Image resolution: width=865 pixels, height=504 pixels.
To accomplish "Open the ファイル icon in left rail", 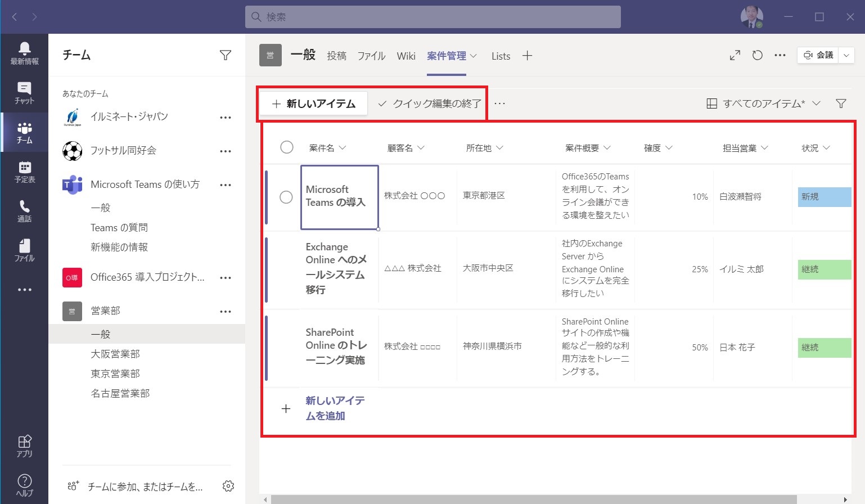I will tap(24, 250).
